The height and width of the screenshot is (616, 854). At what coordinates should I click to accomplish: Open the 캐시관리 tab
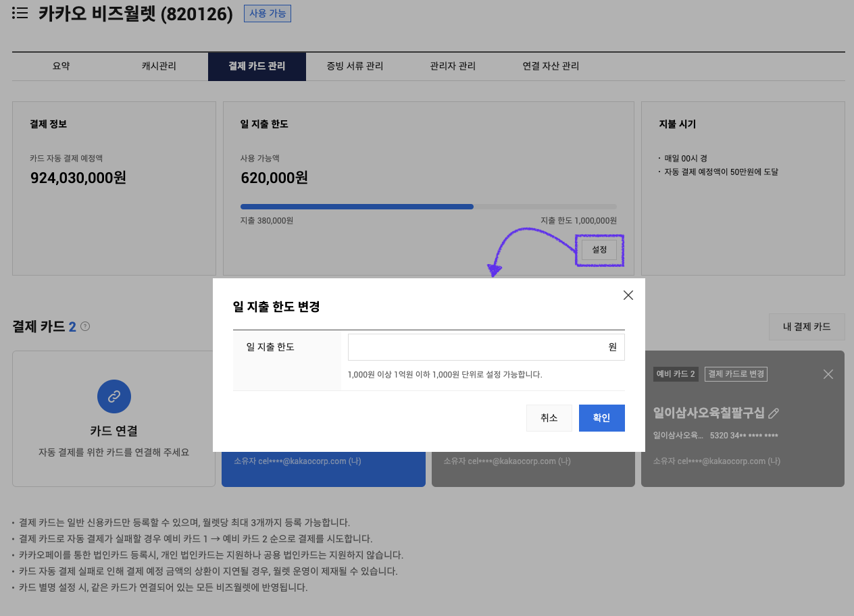point(159,66)
